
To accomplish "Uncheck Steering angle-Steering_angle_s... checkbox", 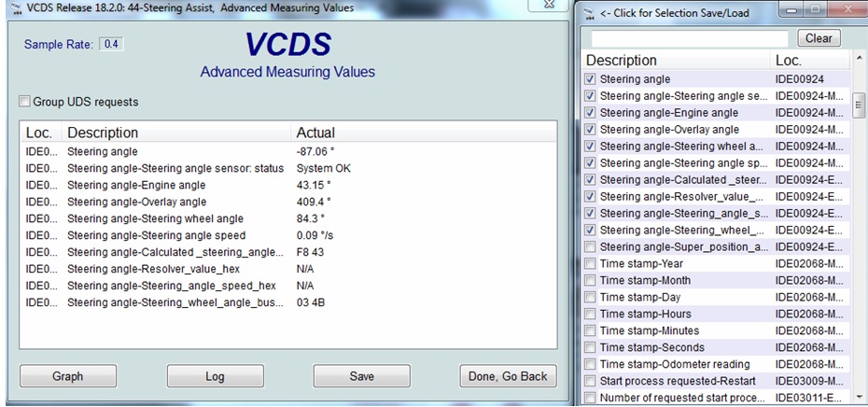I will tap(590, 213).
